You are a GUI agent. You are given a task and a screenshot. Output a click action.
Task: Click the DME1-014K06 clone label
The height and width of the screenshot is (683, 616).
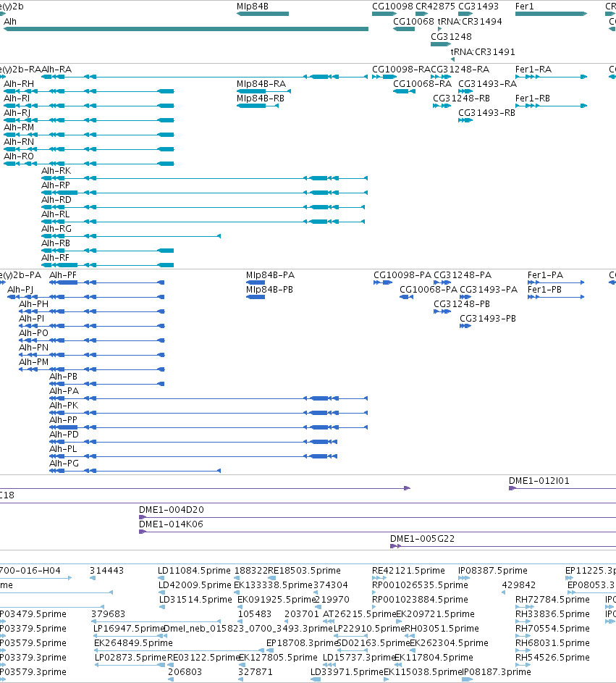(171, 524)
